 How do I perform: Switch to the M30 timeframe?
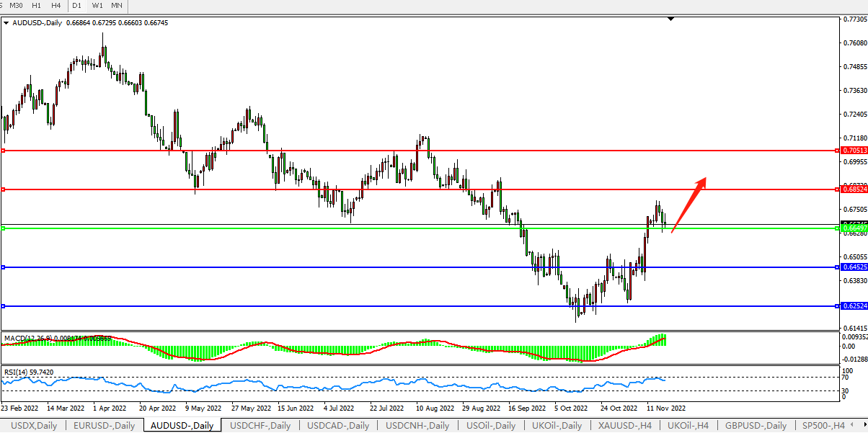16,6
